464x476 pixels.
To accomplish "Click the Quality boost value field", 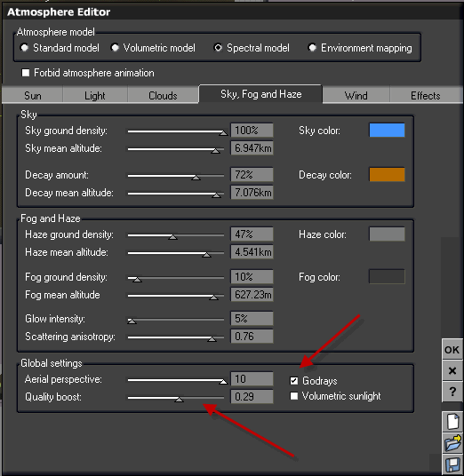I will pos(252,396).
